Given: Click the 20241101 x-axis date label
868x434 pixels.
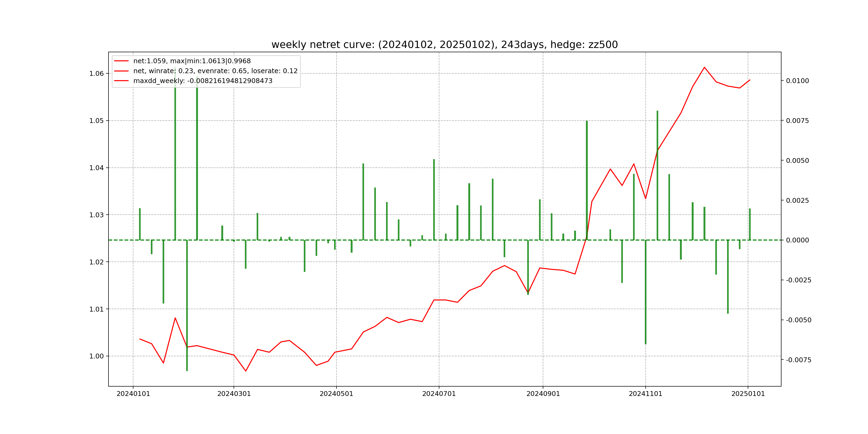Looking at the screenshot, I should (645, 394).
